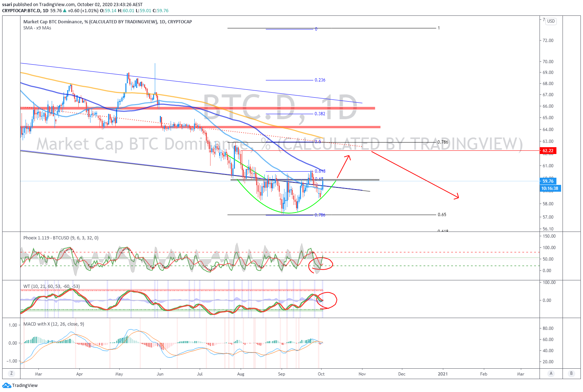Click the 58.00 price scale value
Screen dimensions: 583x392
(548, 204)
